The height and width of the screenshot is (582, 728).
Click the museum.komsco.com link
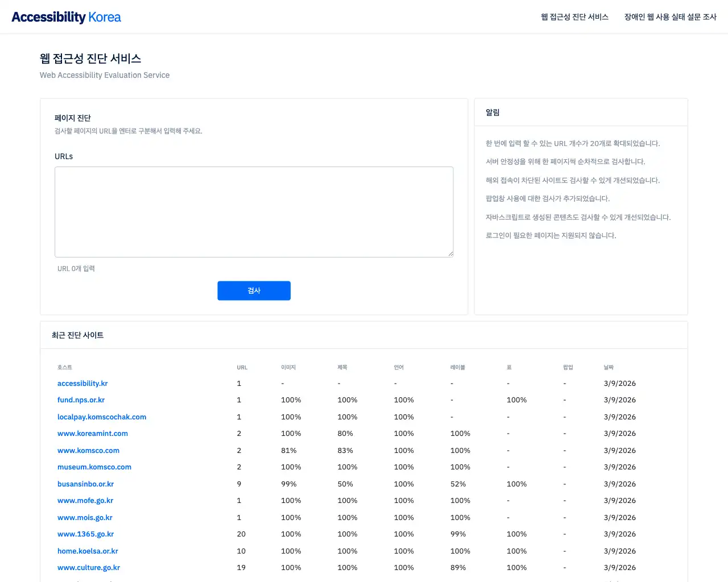(94, 467)
